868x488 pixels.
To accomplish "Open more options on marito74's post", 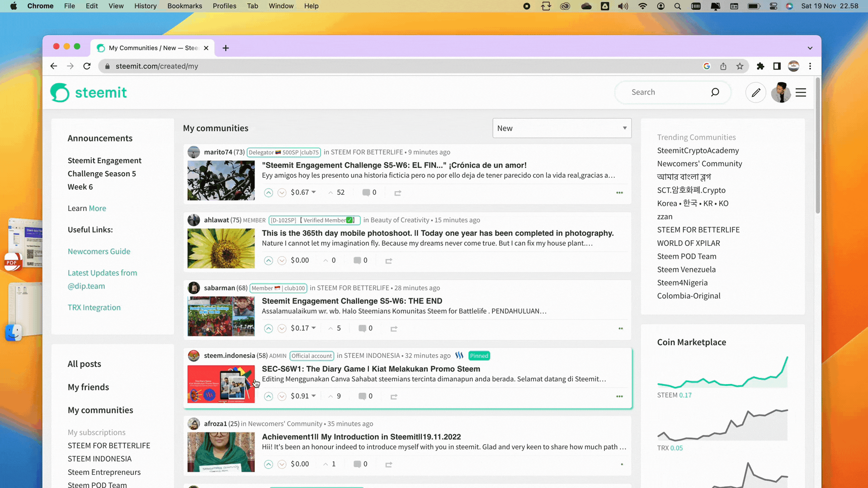I will 619,193.
